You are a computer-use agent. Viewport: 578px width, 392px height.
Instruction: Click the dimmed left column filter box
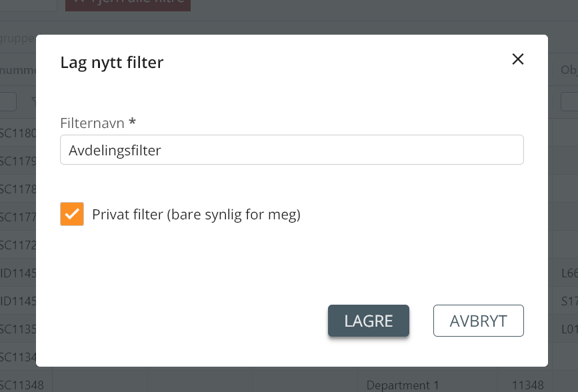8,102
